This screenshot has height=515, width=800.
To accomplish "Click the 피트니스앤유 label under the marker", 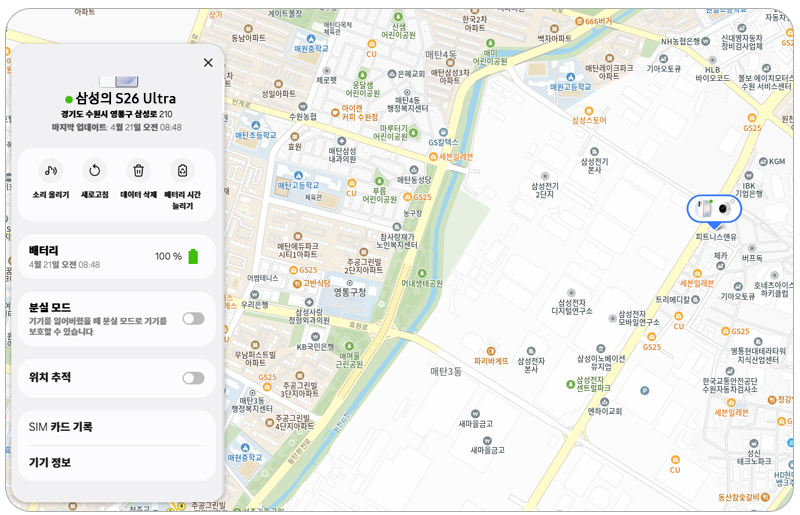I will click(x=716, y=237).
